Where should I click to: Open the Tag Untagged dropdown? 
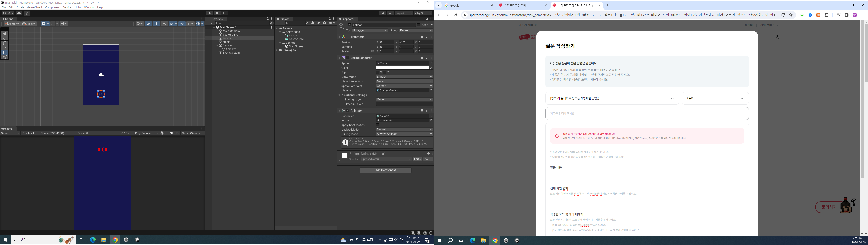pos(370,30)
